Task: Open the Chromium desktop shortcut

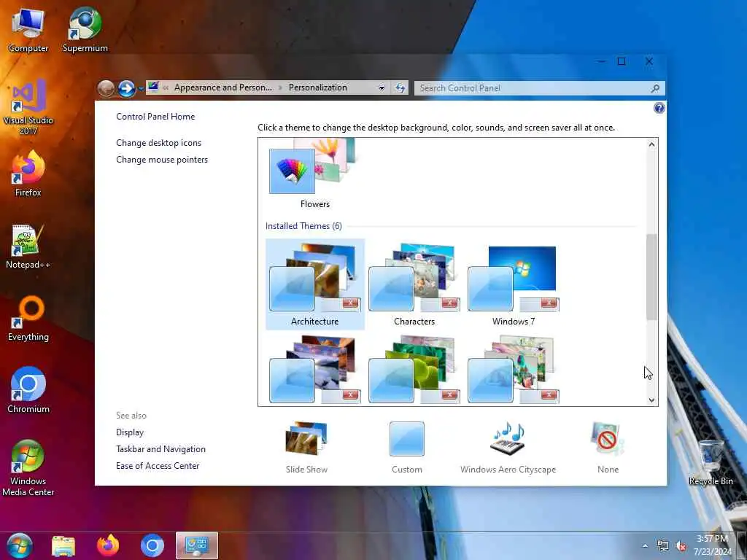Action: tap(28, 391)
